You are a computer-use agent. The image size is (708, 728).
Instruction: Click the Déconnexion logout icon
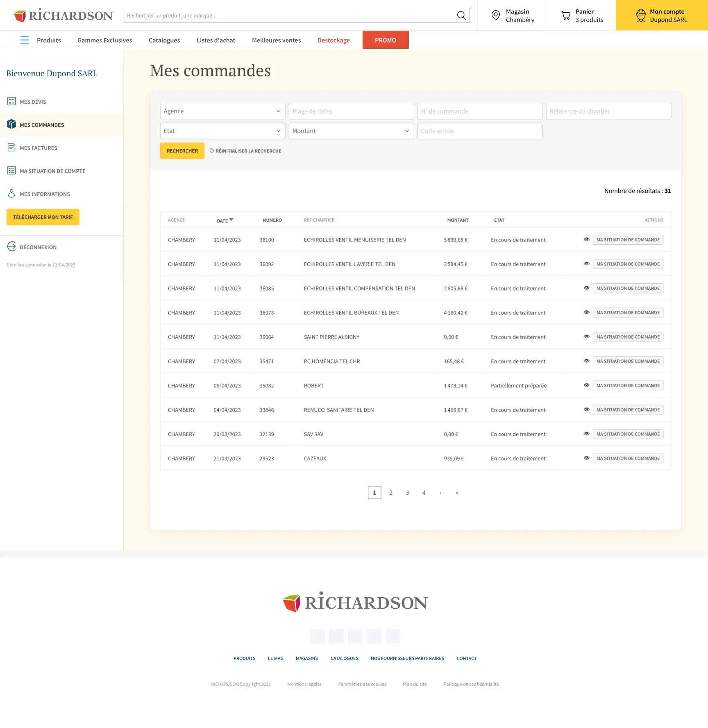click(11, 247)
